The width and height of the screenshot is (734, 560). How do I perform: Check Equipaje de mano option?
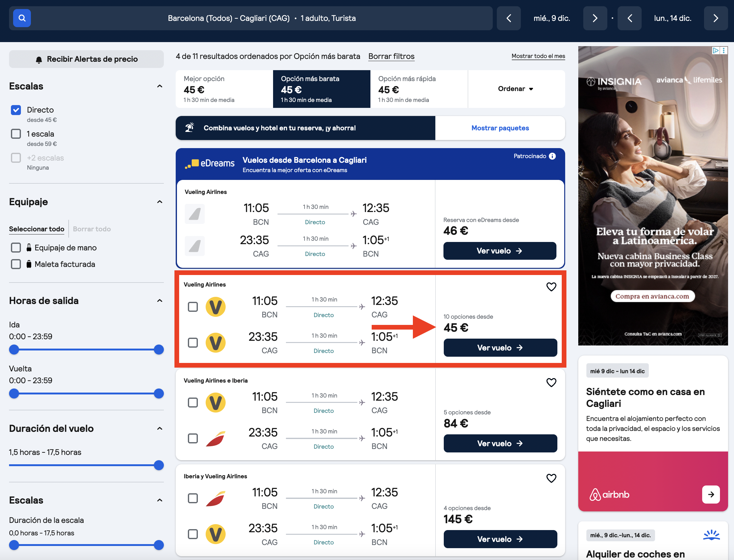click(x=16, y=248)
